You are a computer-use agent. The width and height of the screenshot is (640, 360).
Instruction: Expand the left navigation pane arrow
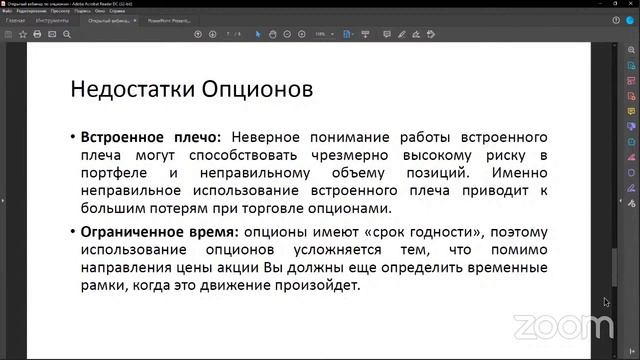click(x=2, y=200)
